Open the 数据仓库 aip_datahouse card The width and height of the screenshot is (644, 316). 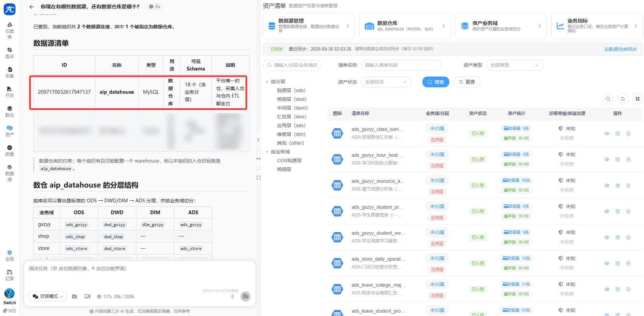pos(405,26)
